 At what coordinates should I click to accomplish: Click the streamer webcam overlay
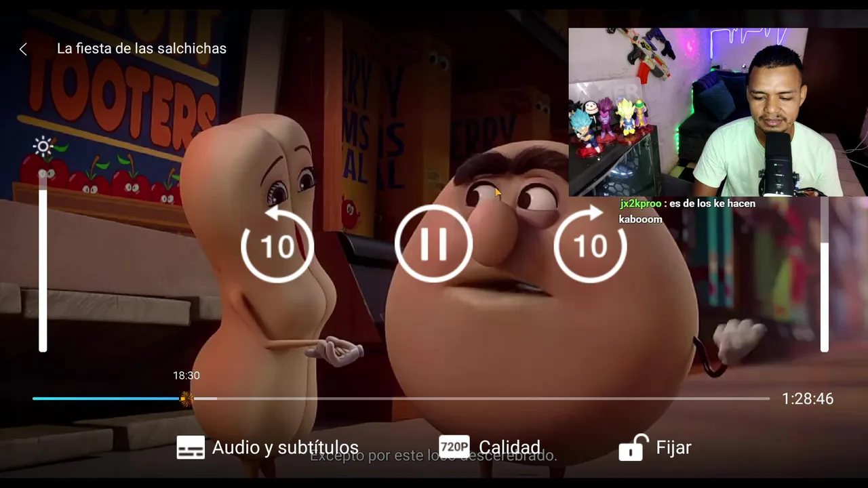[718, 112]
